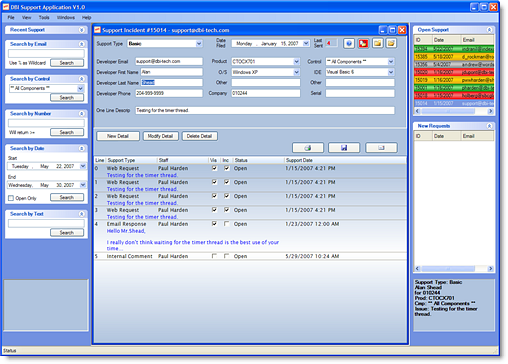Click the Search by Email text box
Viewport: 508px width, 364px height.
pos(46,54)
